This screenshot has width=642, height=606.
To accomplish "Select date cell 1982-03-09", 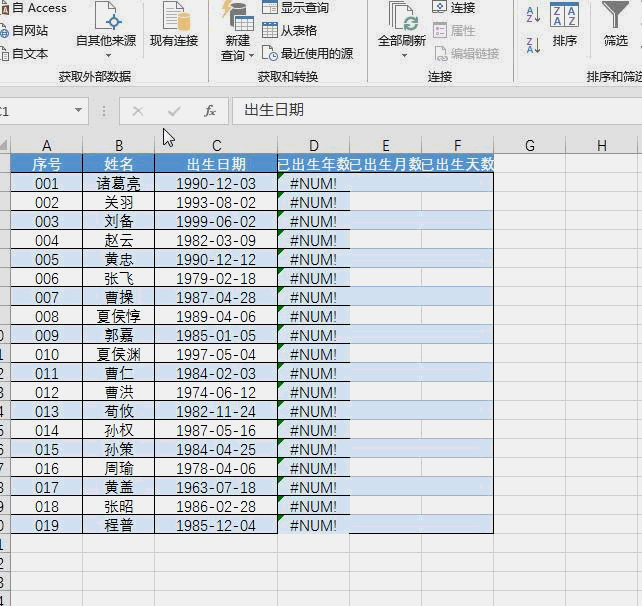I will [216, 240].
